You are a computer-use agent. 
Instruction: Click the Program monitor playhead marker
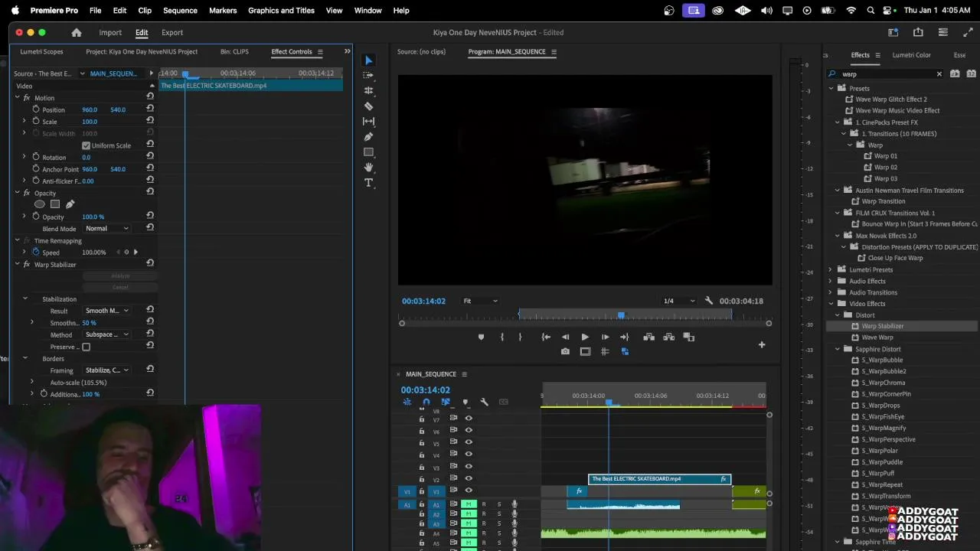[x=621, y=315]
